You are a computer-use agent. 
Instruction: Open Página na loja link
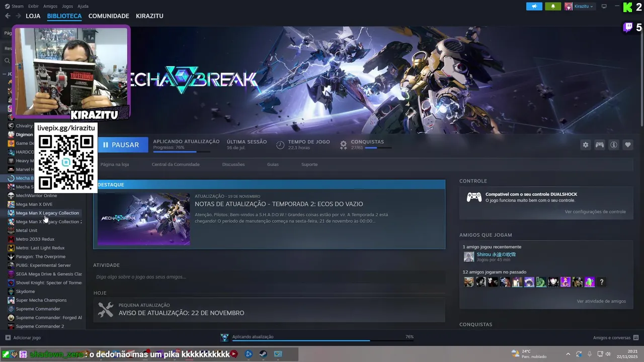[114, 164]
